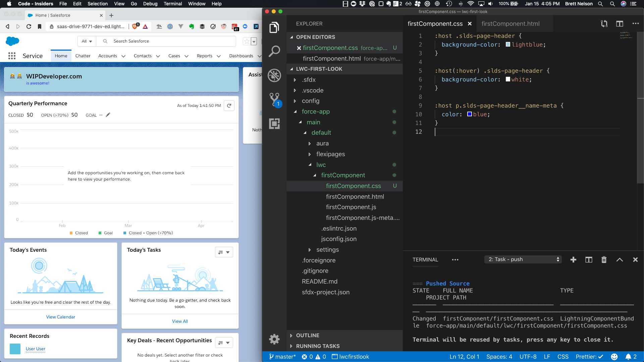Add a new terminal with the plus icon
This screenshot has height=362, width=644.
tap(573, 260)
